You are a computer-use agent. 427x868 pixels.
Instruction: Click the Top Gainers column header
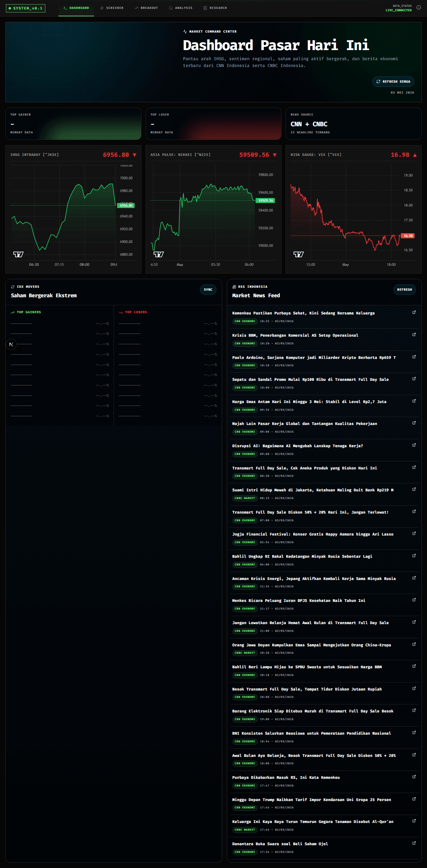point(26,312)
